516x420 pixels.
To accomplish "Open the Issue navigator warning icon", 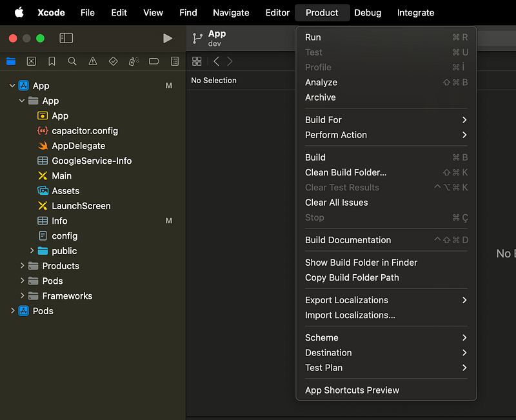I will click(93, 61).
